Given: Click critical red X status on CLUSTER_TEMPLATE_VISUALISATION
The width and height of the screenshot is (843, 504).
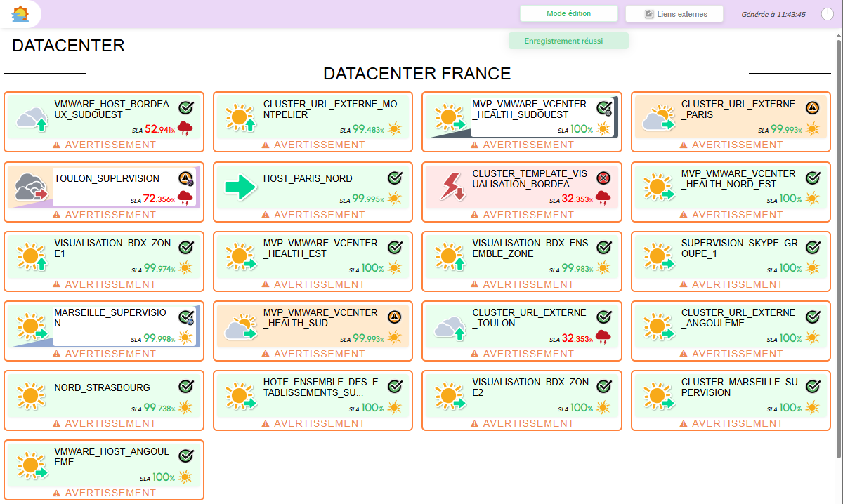Looking at the screenshot, I should click(x=603, y=178).
